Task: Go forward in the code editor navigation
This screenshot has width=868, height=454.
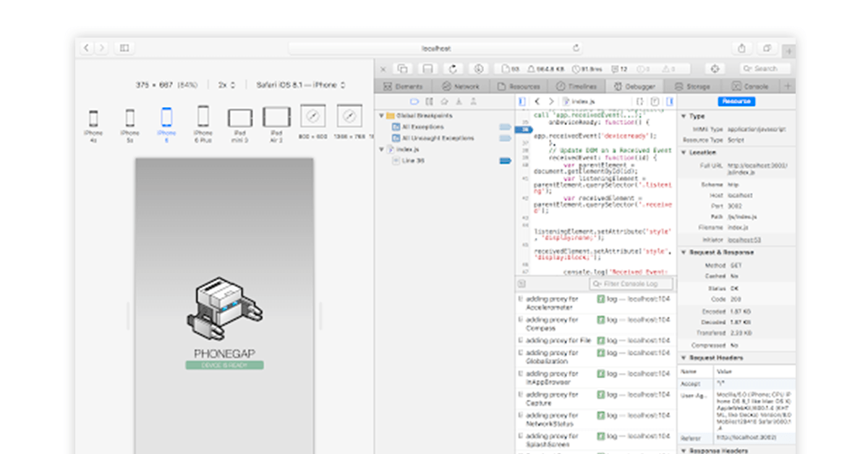Action: coord(551,102)
